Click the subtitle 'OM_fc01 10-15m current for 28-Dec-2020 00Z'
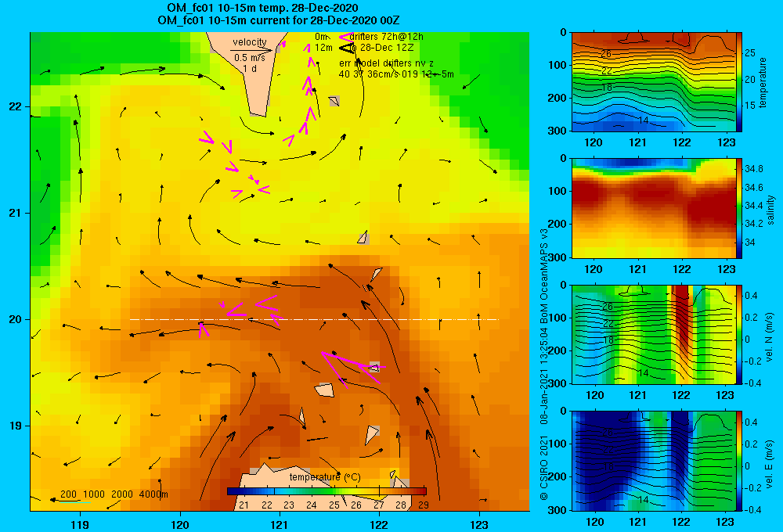This screenshot has width=783, height=532. [x=278, y=20]
